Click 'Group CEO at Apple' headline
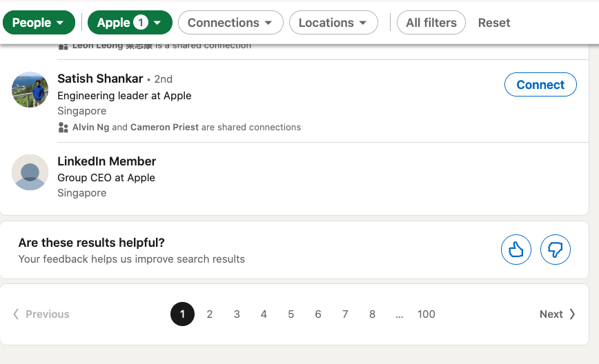 pos(106,178)
